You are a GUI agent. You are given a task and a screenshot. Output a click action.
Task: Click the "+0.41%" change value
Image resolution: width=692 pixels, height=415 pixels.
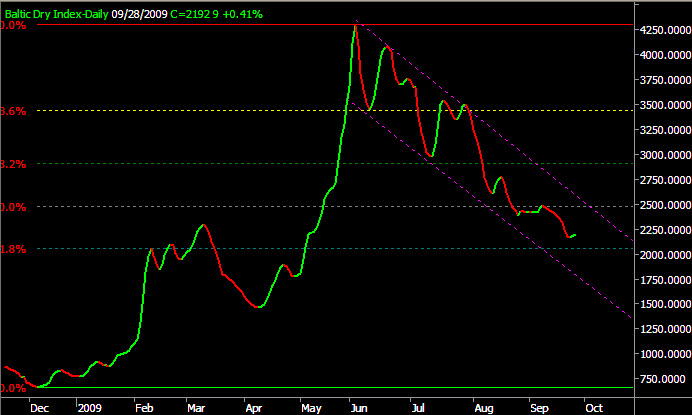[243, 14]
